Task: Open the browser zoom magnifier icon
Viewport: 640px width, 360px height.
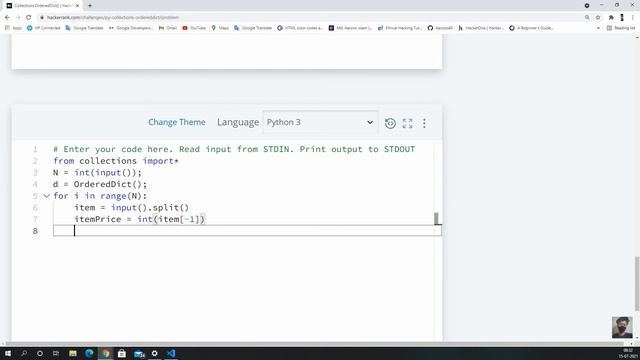Action: [x=587, y=18]
